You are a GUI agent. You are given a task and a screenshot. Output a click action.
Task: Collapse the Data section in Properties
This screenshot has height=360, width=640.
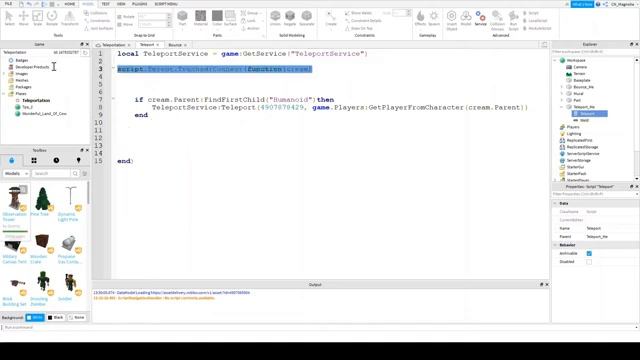point(555,203)
